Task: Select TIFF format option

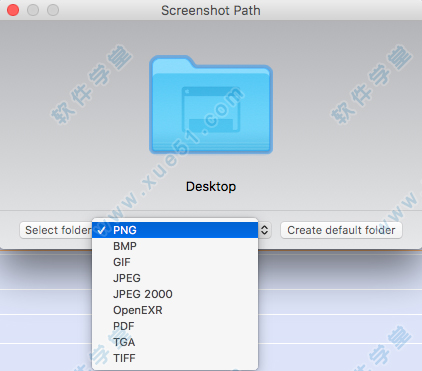Action: [x=175, y=358]
